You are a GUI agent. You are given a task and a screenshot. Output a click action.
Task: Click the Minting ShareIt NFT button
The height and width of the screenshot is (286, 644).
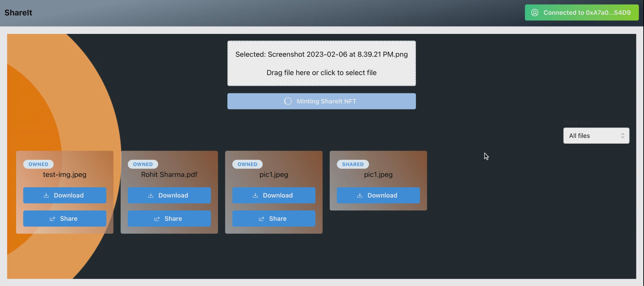(321, 101)
